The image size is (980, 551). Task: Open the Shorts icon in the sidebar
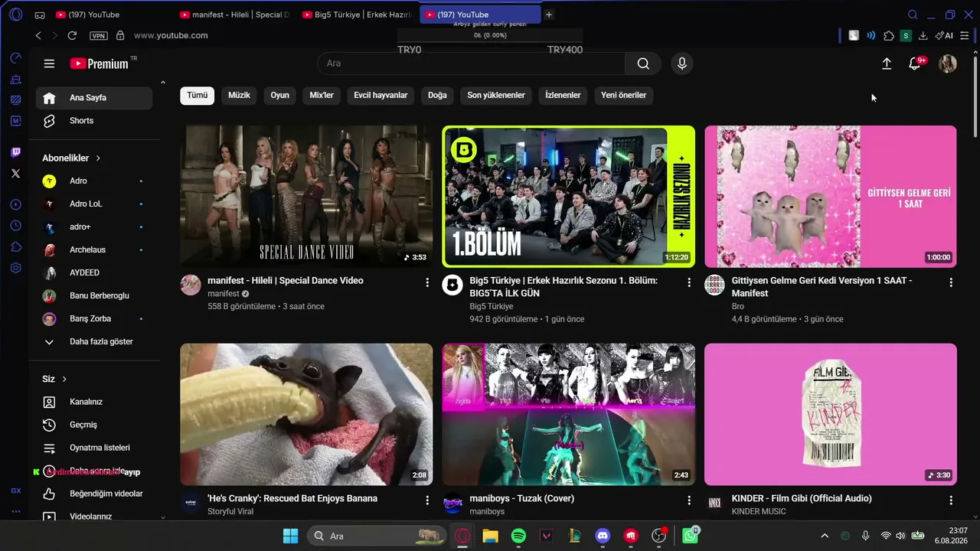49,120
